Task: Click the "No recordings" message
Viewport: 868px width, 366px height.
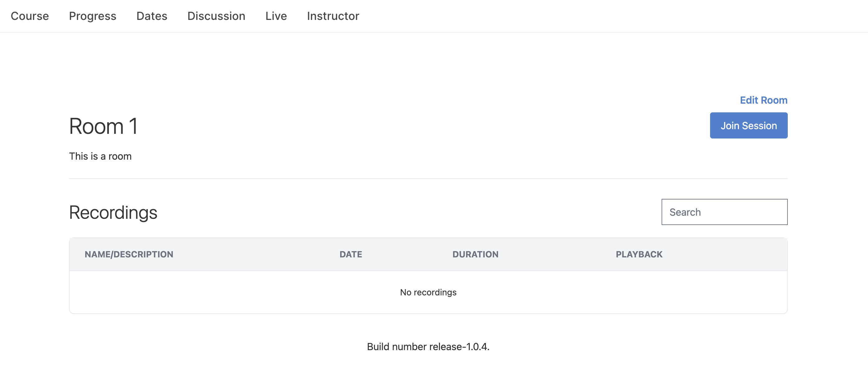Action: (428, 292)
